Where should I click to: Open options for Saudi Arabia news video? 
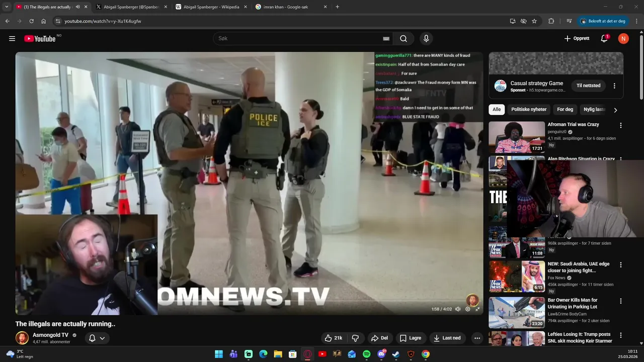coord(620,265)
